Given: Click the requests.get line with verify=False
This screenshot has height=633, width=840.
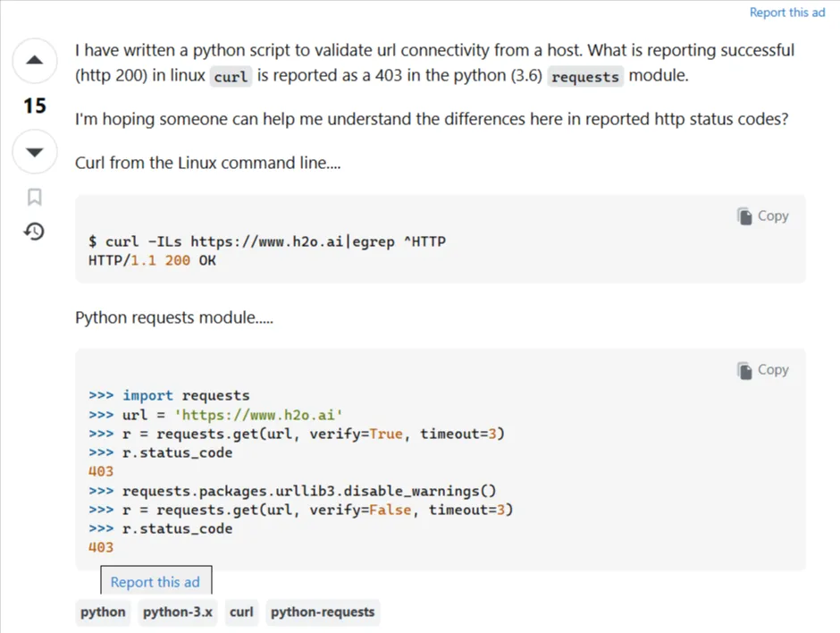Looking at the screenshot, I should [301, 510].
